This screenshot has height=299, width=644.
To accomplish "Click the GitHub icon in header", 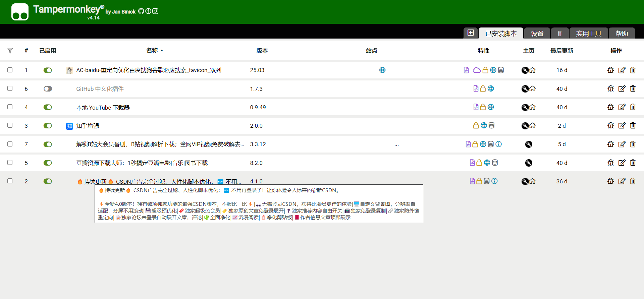I will click(x=141, y=11).
